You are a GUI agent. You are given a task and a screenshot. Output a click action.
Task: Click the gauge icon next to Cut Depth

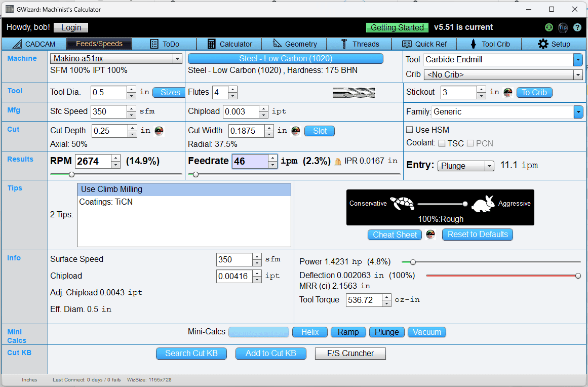[x=159, y=131]
